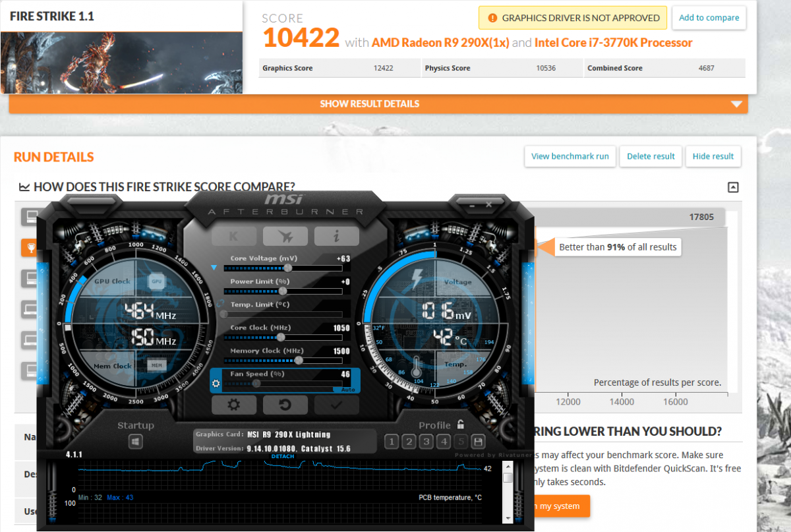Click the warning icon in driver not approved banner
This screenshot has height=532, width=791.
pyautogui.click(x=492, y=18)
